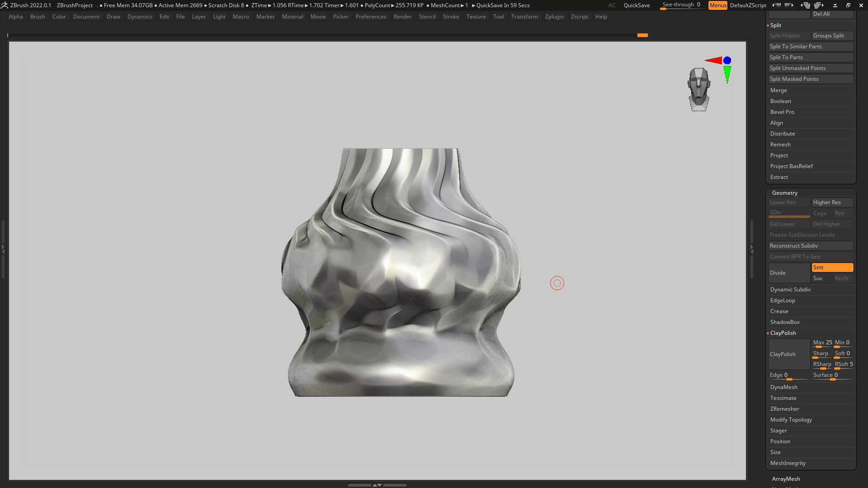Open the Zplugin menu
This screenshot has height=488, width=868.
(x=554, y=17)
